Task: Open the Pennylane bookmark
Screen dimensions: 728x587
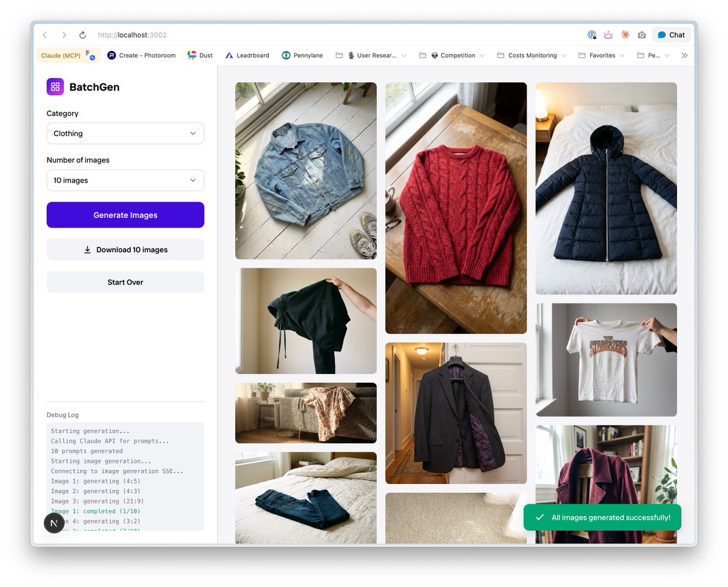Action: 302,55
